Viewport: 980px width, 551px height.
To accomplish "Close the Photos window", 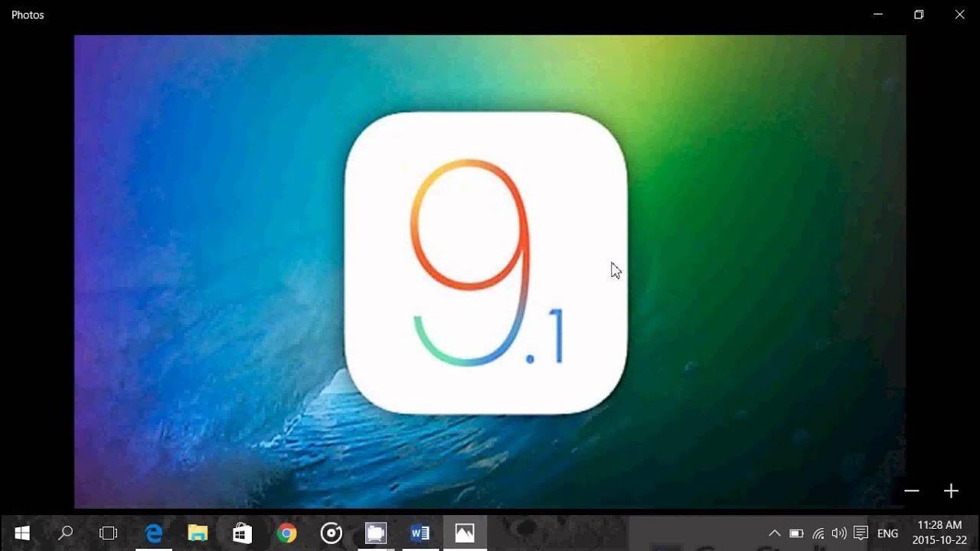I will (959, 15).
